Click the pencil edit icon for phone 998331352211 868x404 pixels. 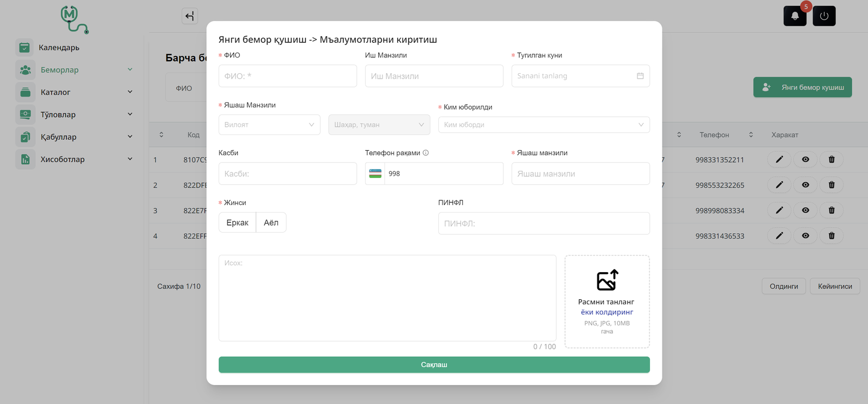(x=780, y=159)
